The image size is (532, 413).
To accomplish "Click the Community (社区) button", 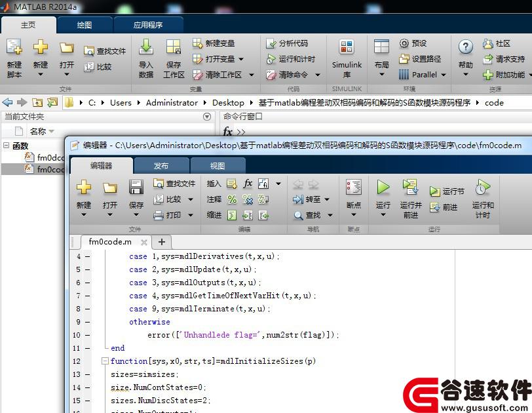I will pyautogui.click(x=497, y=43).
